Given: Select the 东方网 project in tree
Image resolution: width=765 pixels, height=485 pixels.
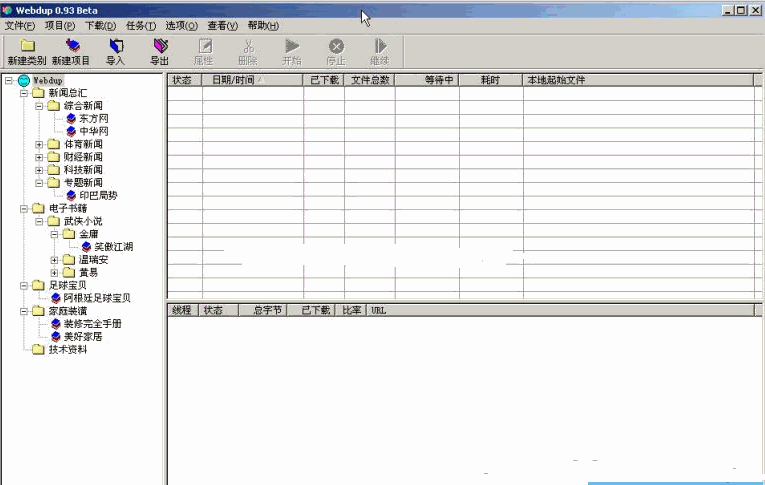Looking at the screenshot, I should [94, 118].
